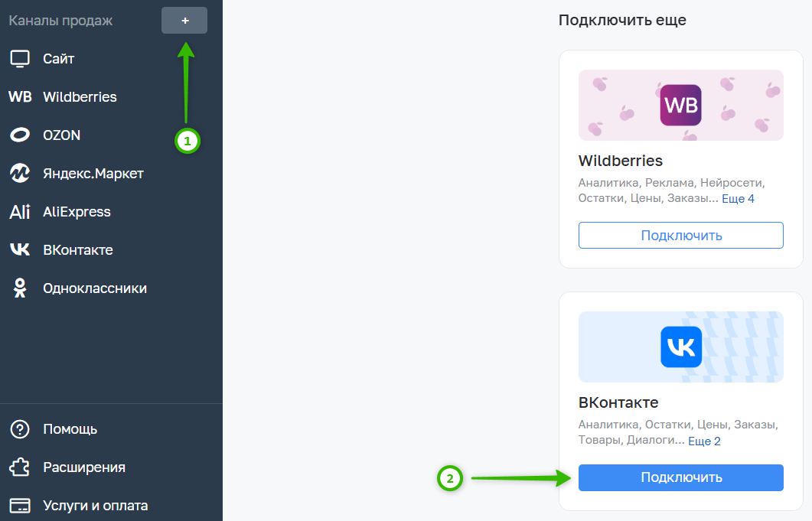Click the ВКонтакте card banner image
Screen dimensions: 812x521
(x=681, y=347)
